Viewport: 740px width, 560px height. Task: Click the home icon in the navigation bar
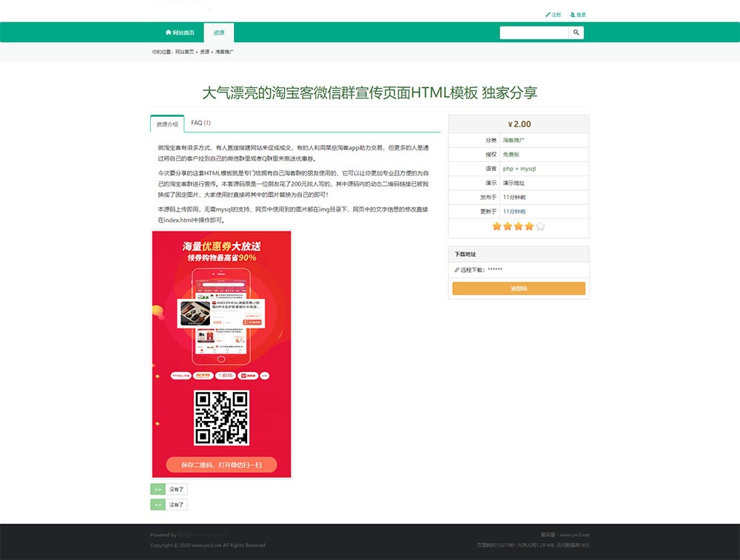coord(169,33)
